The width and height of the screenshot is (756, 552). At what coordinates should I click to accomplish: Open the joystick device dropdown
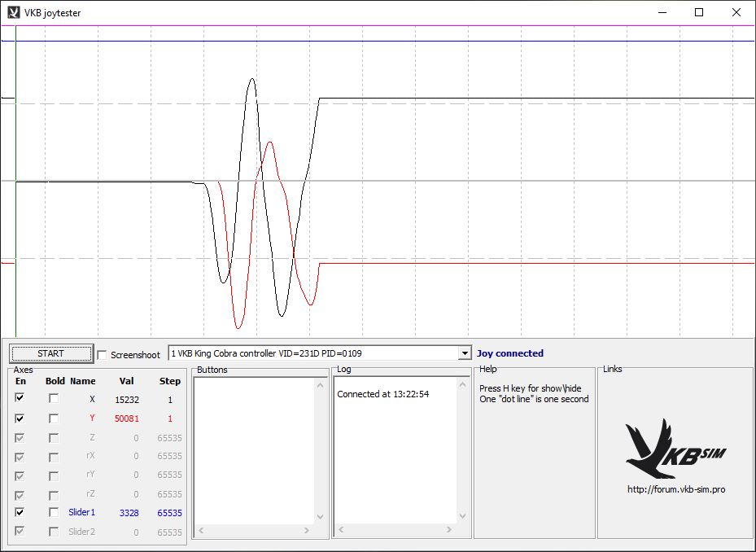pyautogui.click(x=465, y=353)
